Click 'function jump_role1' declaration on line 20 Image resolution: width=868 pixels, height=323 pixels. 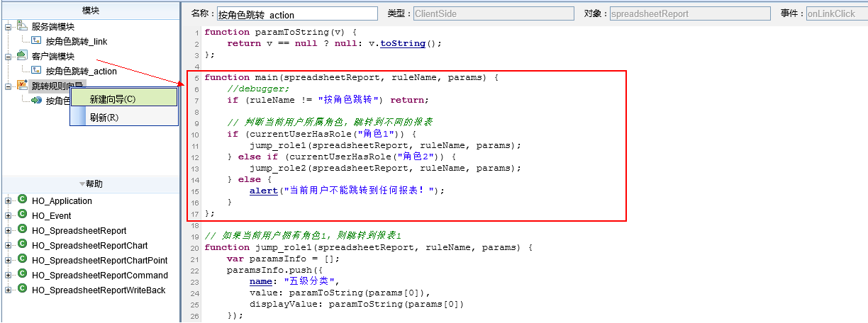[258, 247]
